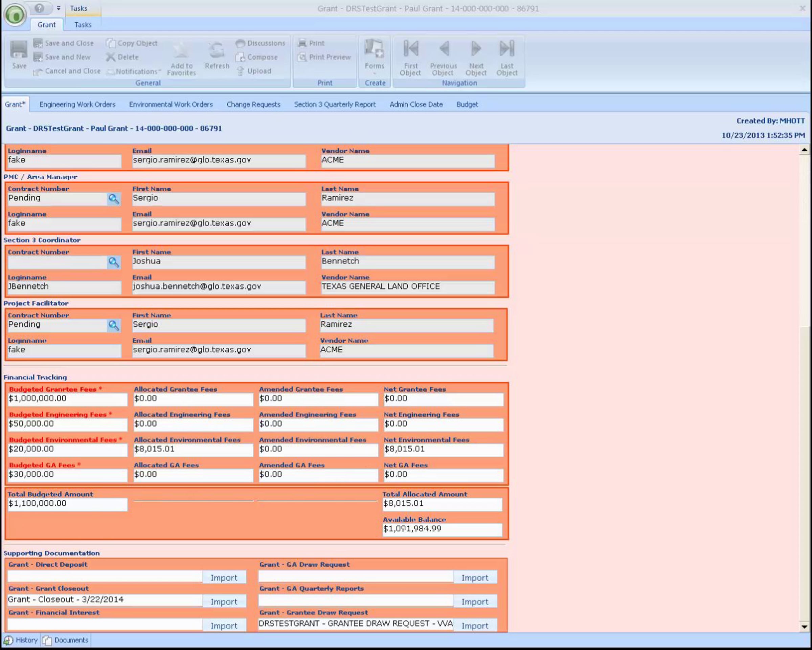Click the Grant Closeout document field
Screen dimensions: 812x650
105,600
